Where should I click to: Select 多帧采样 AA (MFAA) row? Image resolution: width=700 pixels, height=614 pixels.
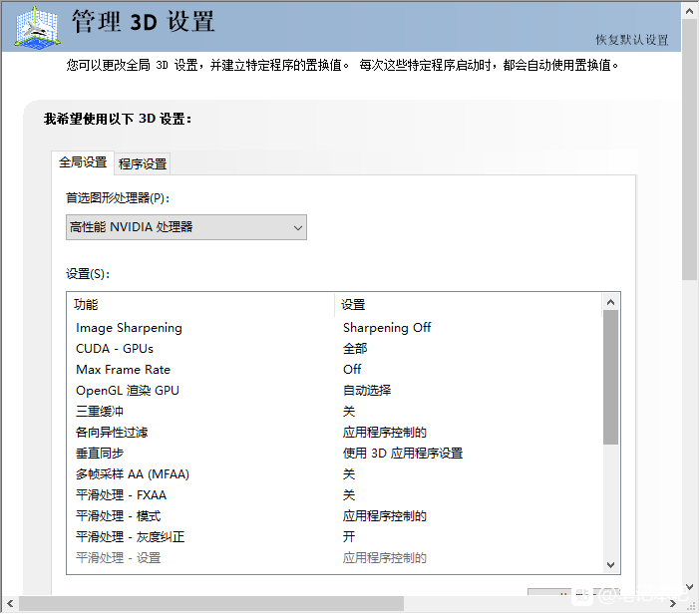click(334, 474)
